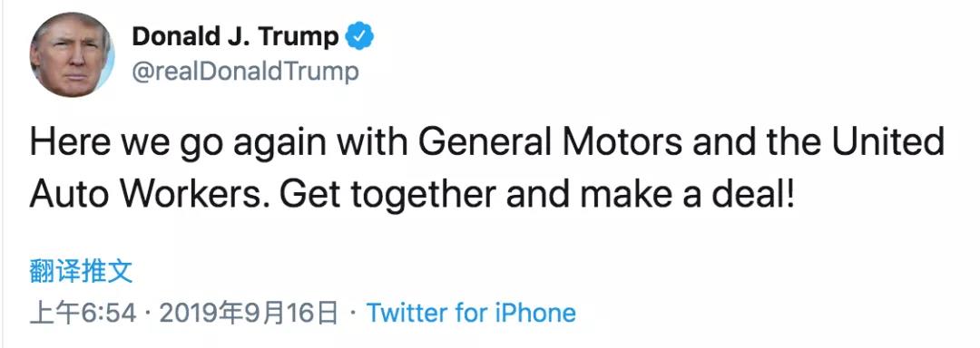Click the word Donald in display name
The width and height of the screenshot is (980, 348).
pos(171,36)
